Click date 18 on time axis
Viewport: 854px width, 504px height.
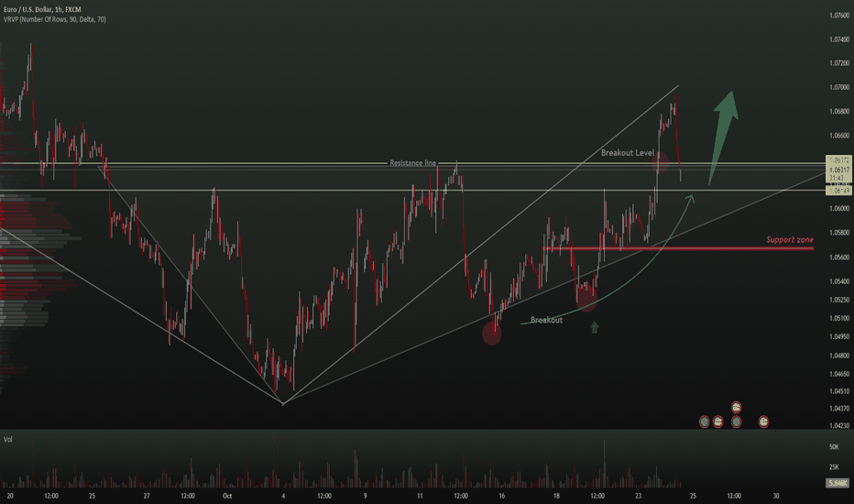pyautogui.click(x=556, y=496)
